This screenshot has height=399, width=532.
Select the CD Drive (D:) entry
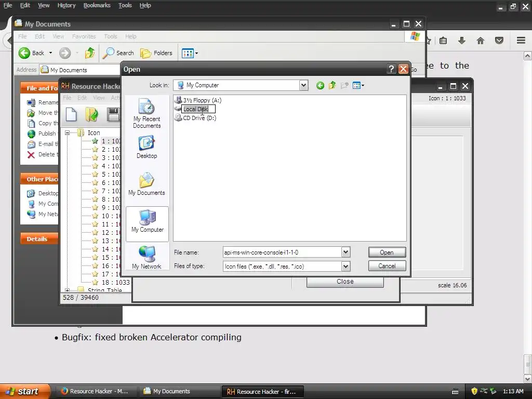pos(195,118)
